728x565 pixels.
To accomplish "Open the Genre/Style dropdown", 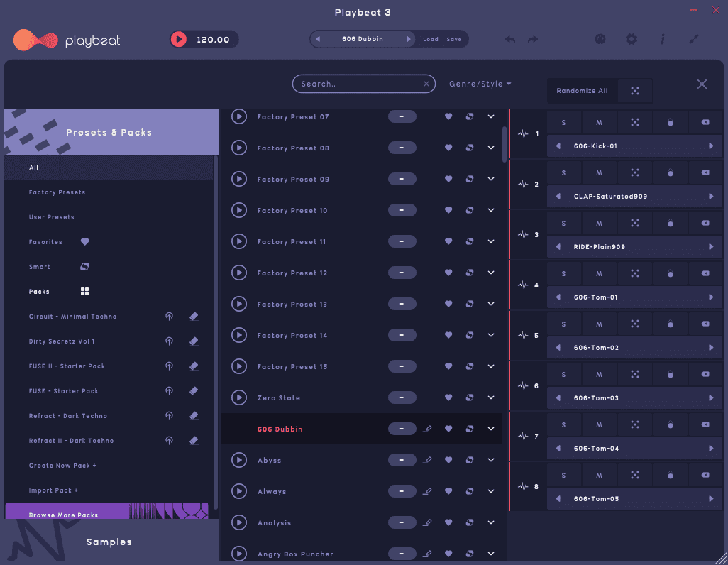I will pos(480,84).
